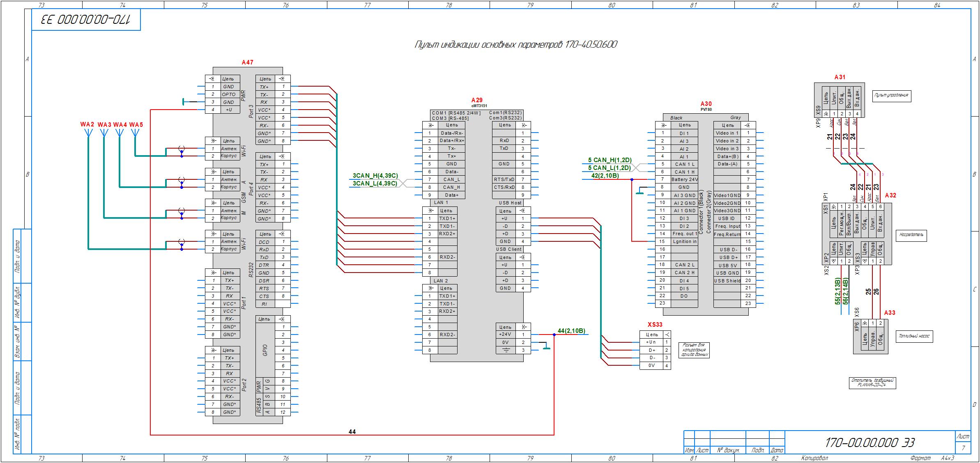Click the CAN twisted-pair symbol left of A30
Screen dimensions: 980x463
pos(637,167)
